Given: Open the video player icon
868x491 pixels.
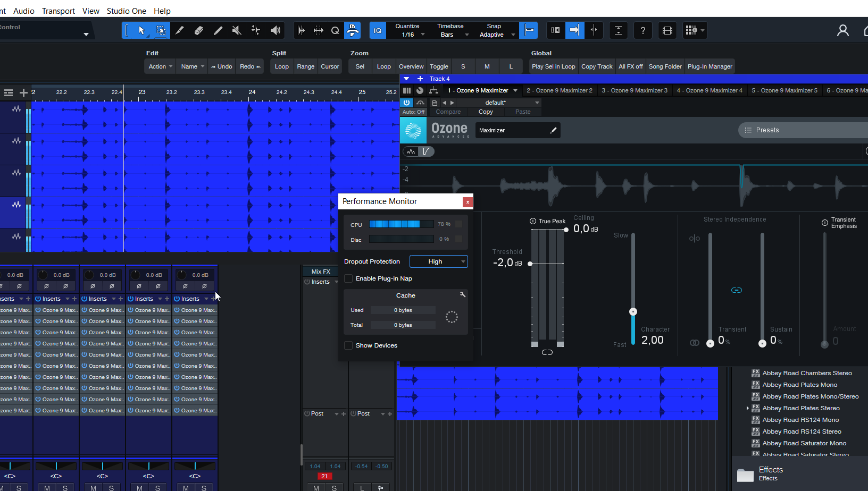Looking at the screenshot, I should click(667, 30).
